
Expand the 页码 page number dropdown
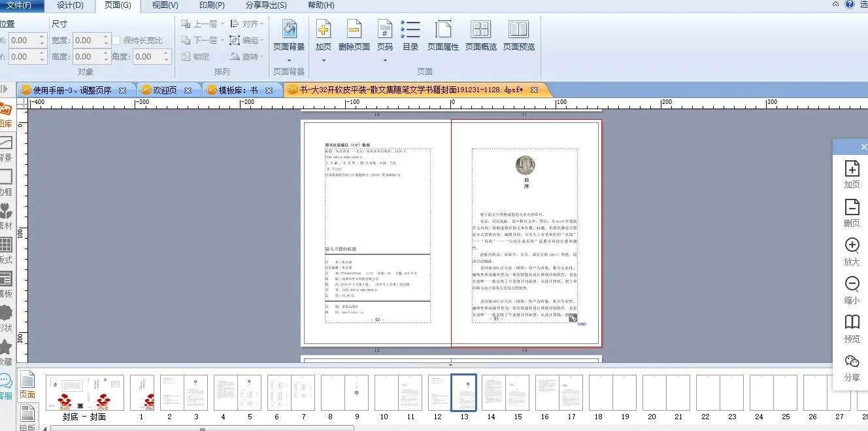click(385, 60)
